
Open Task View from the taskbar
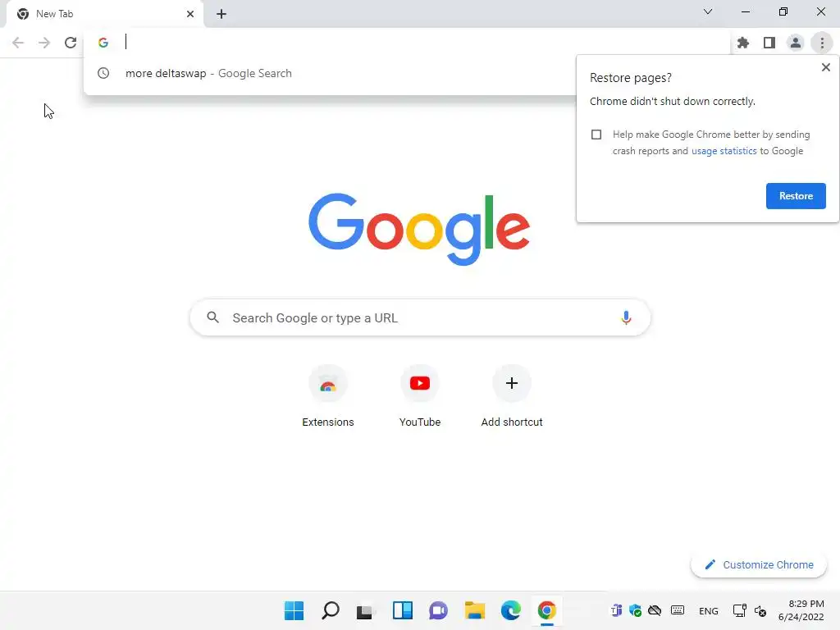366,610
